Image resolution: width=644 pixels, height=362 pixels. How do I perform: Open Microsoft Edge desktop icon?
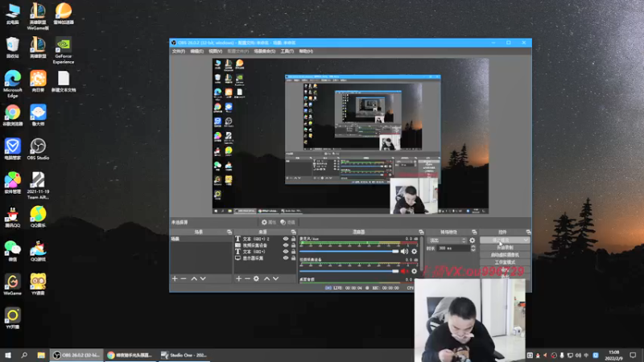tap(13, 84)
